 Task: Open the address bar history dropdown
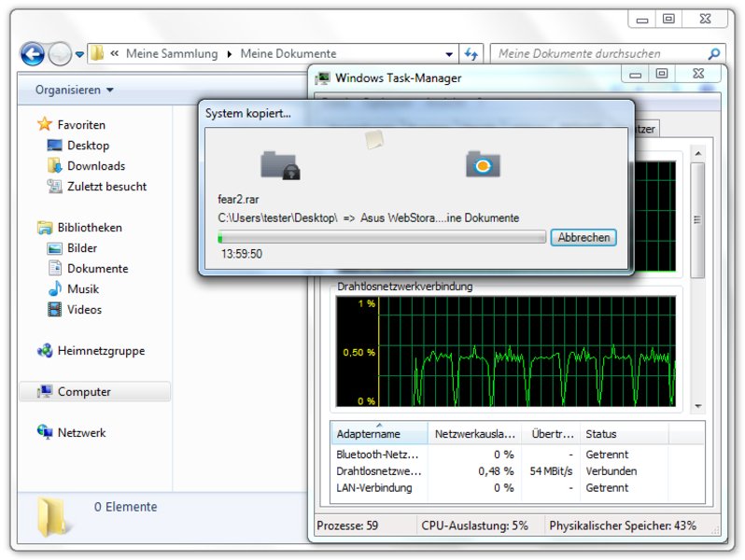point(448,55)
